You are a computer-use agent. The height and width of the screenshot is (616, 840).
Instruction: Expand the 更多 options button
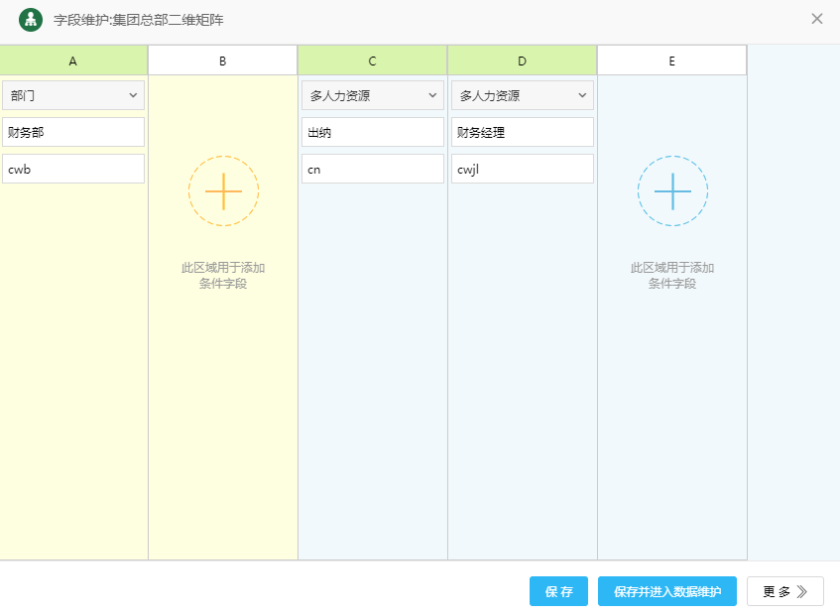point(784,592)
